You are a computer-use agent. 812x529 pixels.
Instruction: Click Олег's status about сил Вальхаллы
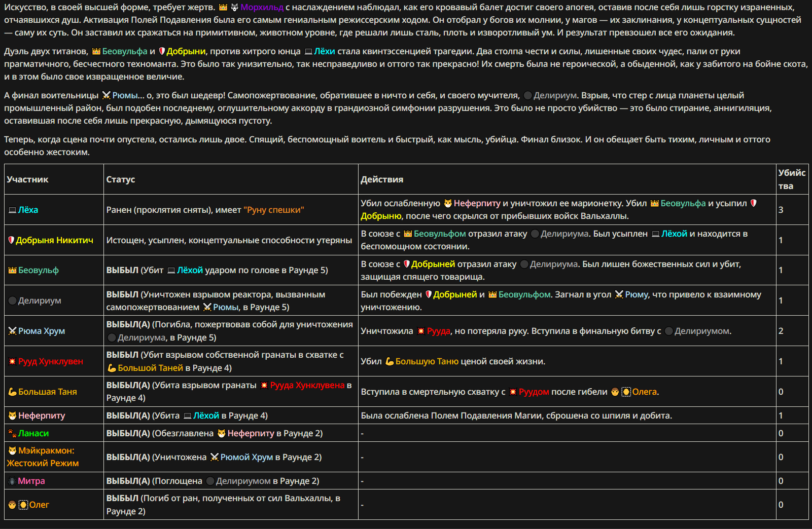coord(223,505)
